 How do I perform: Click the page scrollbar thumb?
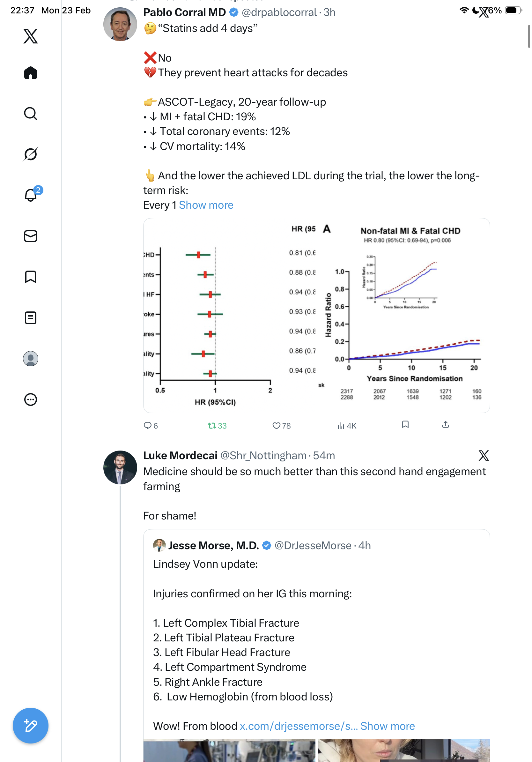coord(529,36)
